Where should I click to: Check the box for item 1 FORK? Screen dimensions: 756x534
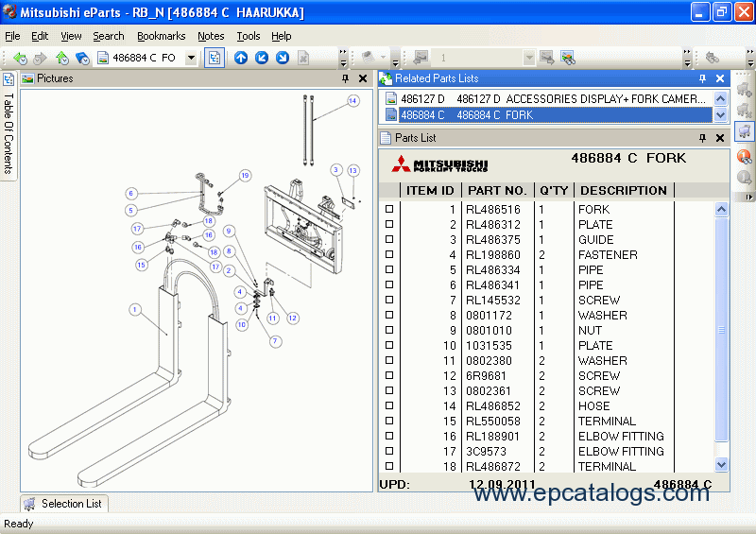click(x=389, y=209)
